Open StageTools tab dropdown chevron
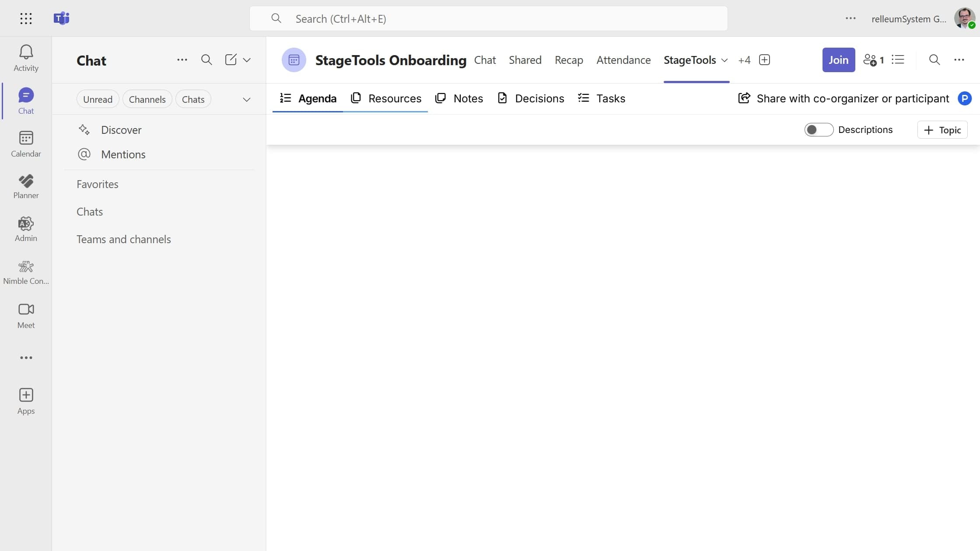980x551 pixels. [724, 60]
